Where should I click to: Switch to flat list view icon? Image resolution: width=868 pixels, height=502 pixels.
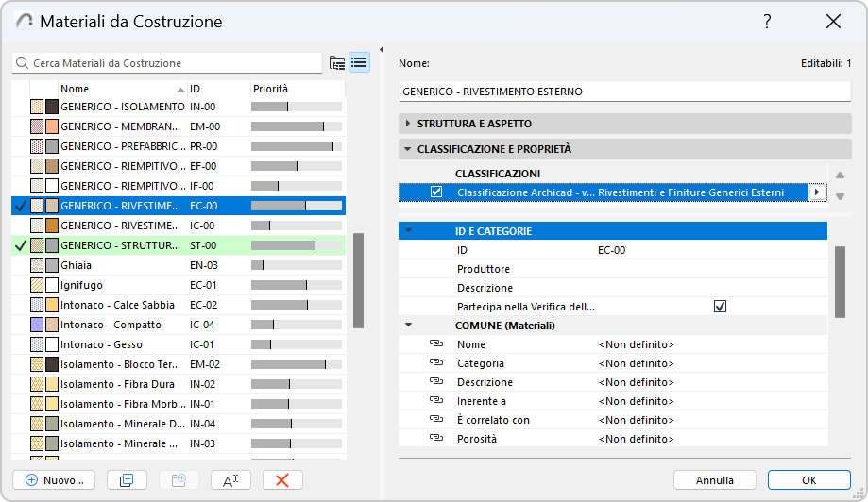click(x=359, y=63)
